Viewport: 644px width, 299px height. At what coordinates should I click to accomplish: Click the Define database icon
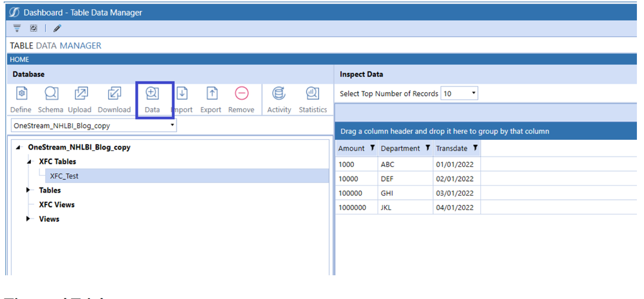[21, 93]
